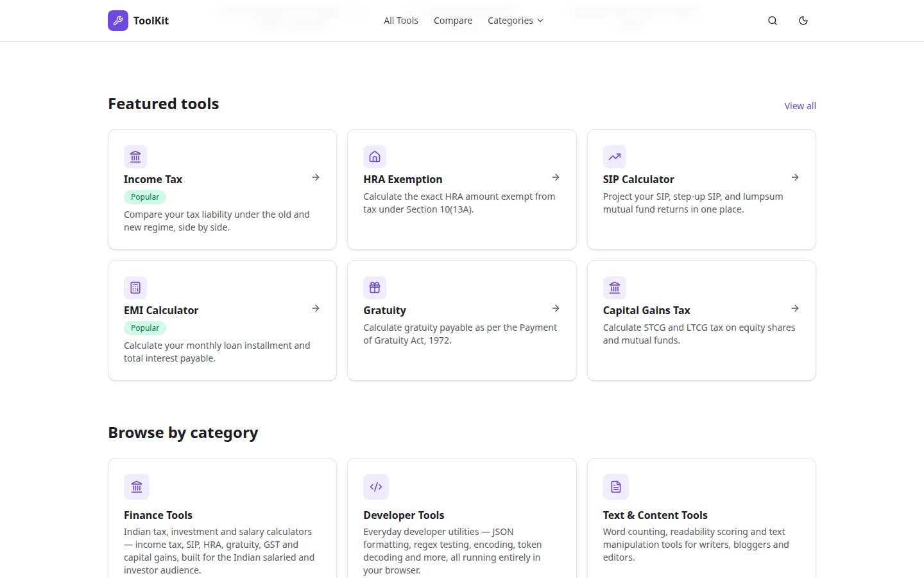Screen dimensions: 924x578
Task: Click the SIP Calculator trending chart icon
Action: click(615, 157)
